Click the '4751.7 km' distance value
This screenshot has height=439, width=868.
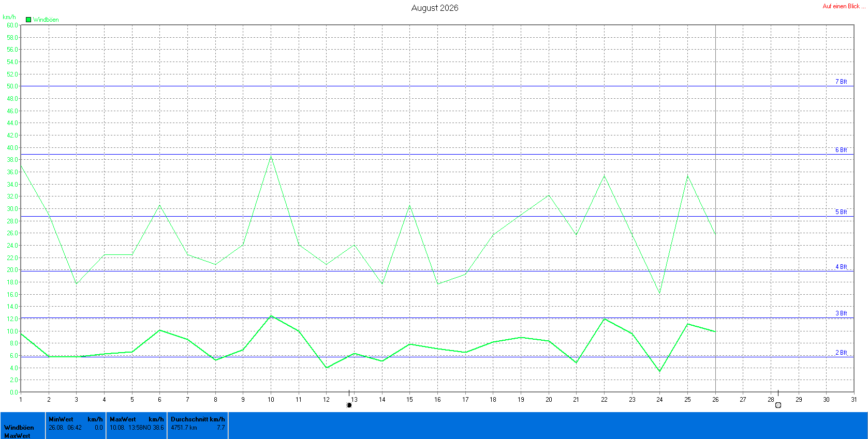184,428
